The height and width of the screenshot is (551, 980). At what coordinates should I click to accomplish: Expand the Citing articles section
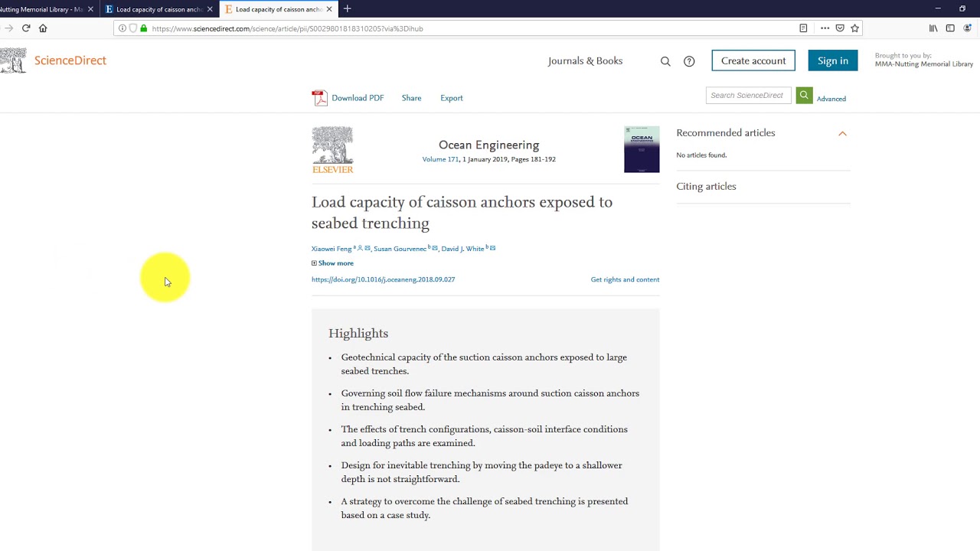click(x=706, y=187)
